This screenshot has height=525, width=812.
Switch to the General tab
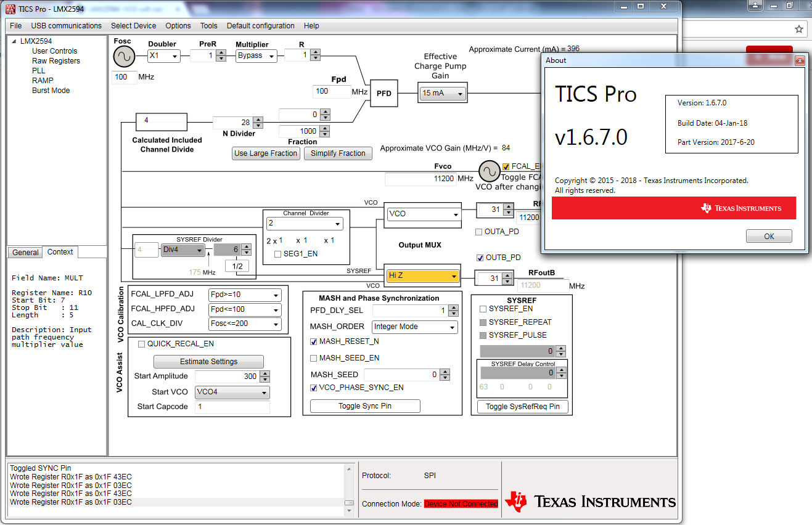point(26,253)
